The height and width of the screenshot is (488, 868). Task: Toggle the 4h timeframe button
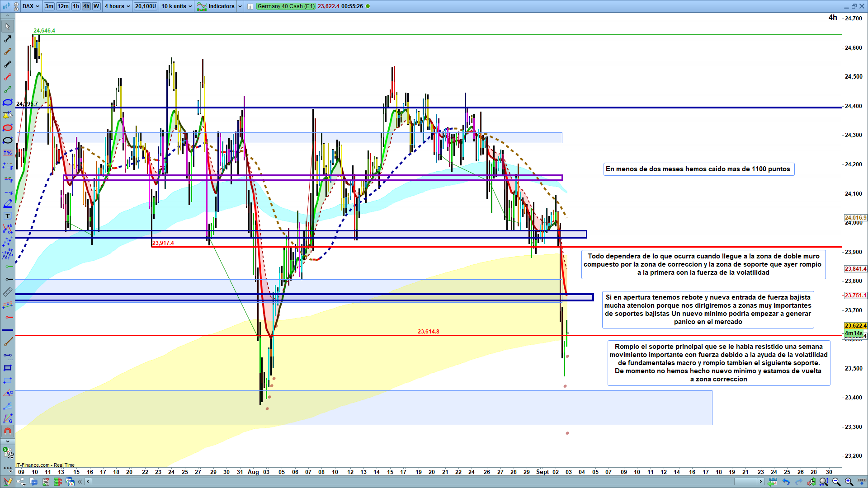(86, 6)
